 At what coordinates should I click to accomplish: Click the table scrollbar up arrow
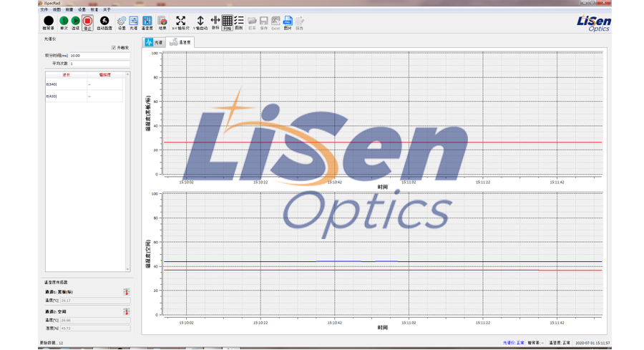tap(128, 74)
